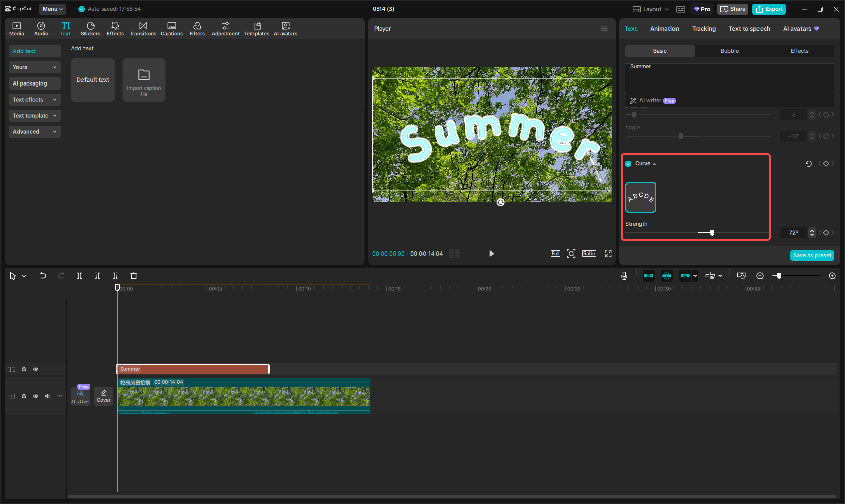Open the Filters panel
This screenshot has width=845, height=504.
(x=197, y=28)
